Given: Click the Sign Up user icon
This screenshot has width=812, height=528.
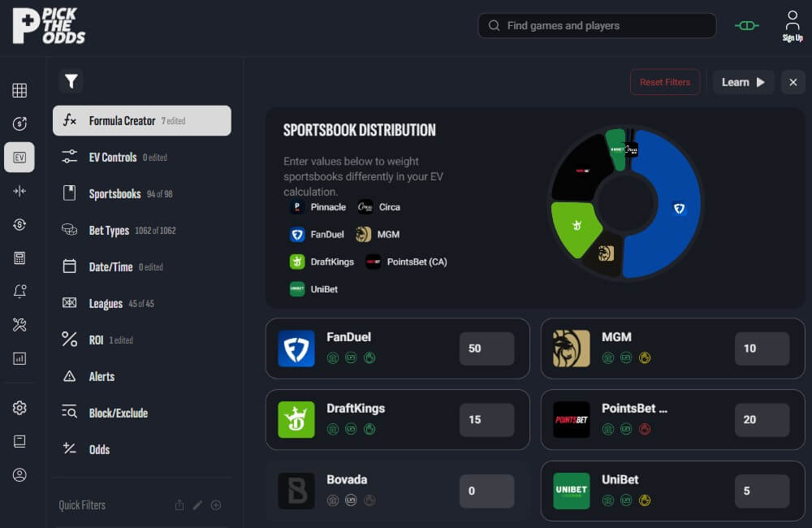Looking at the screenshot, I should coord(792,26).
